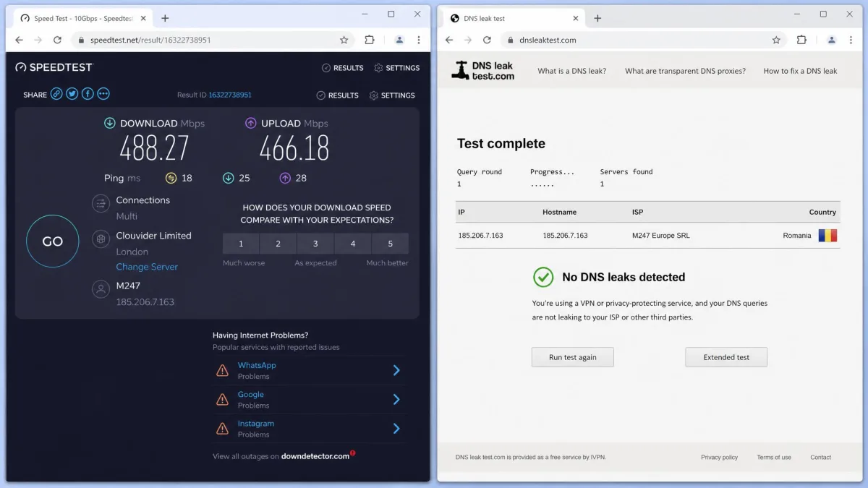Click upload ping icon showing 28
The width and height of the screenshot is (868, 488).
(x=284, y=178)
